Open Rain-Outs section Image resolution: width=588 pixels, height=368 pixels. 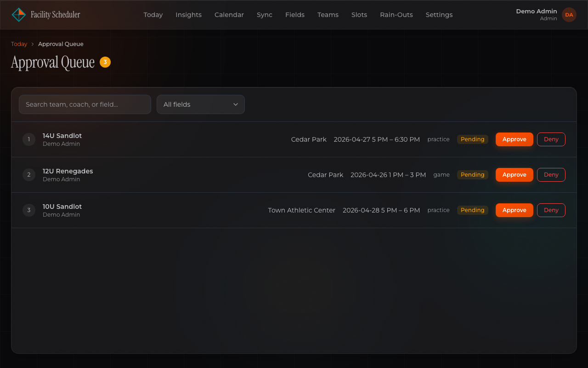click(396, 15)
